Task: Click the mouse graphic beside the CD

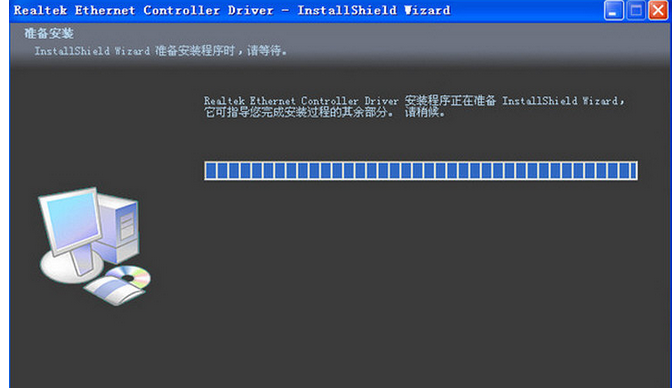Action: click(114, 291)
